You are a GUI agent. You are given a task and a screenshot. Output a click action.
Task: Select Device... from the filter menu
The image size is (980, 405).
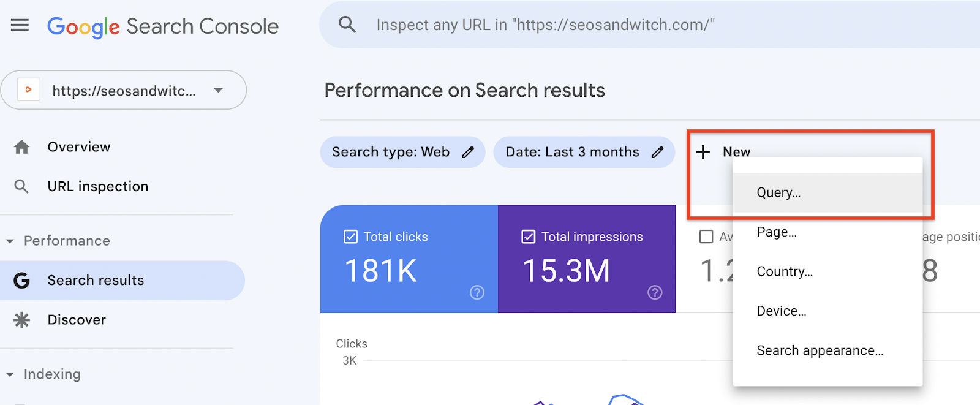pyautogui.click(x=827, y=311)
